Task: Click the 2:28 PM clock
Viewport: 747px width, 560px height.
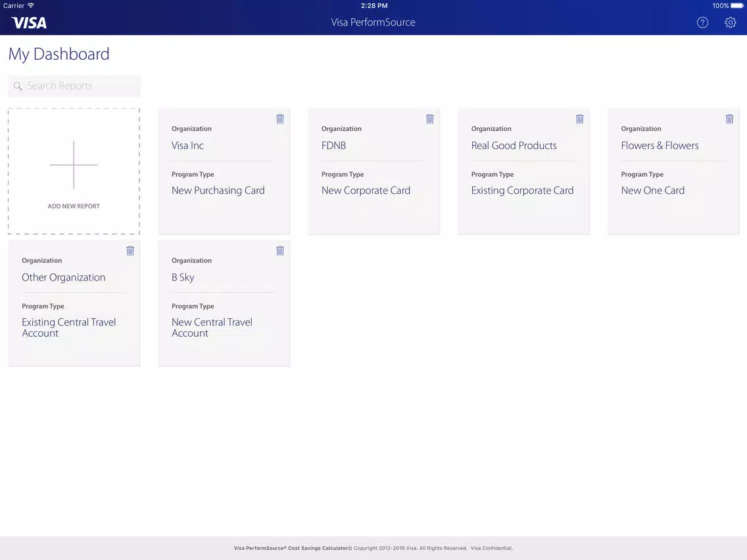Action: click(374, 6)
